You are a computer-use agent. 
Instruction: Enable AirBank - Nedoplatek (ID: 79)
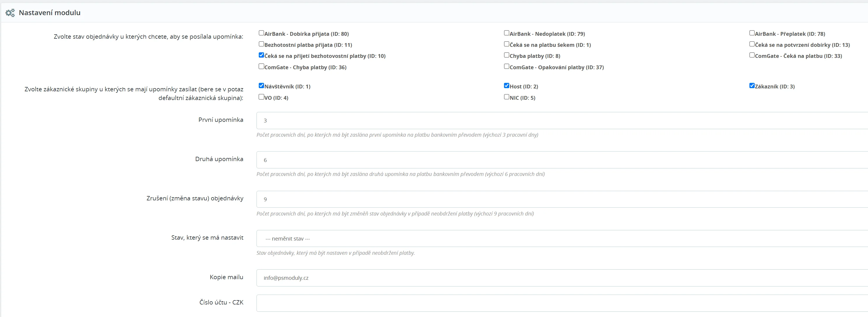(x=506, y=33)
